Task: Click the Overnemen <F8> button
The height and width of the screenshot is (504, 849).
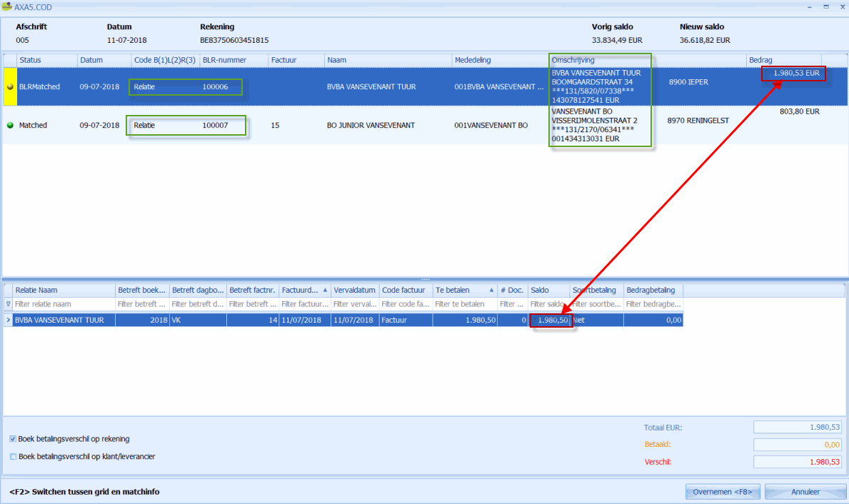Action: pos(722,492)
